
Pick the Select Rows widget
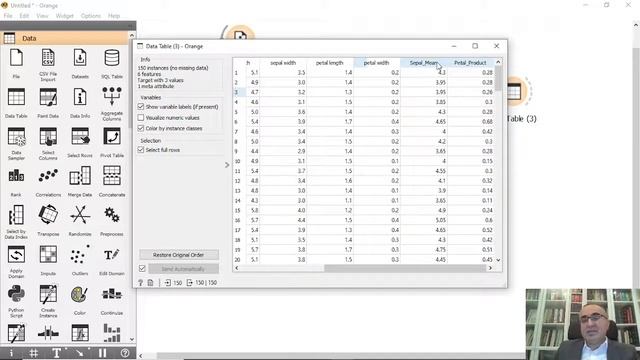click(80, 136)
